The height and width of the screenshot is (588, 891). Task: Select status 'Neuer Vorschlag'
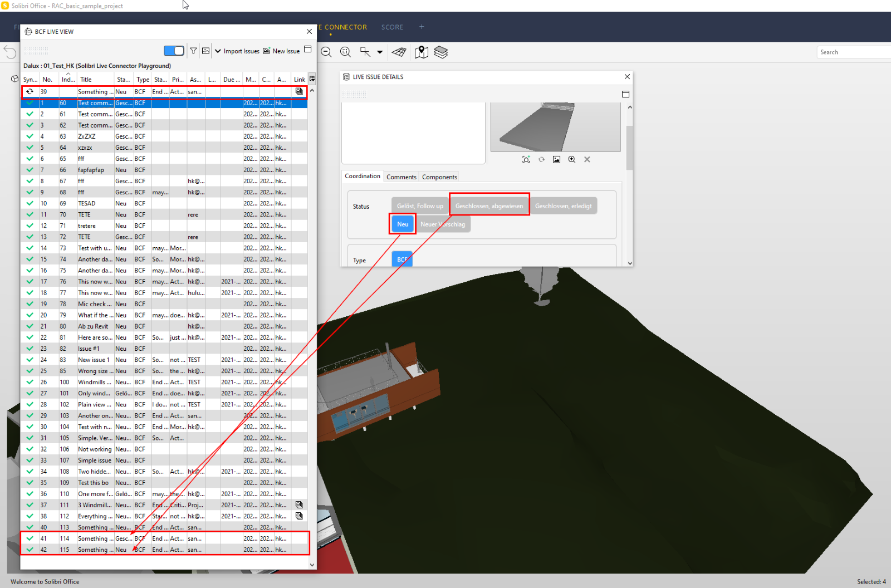443,224
